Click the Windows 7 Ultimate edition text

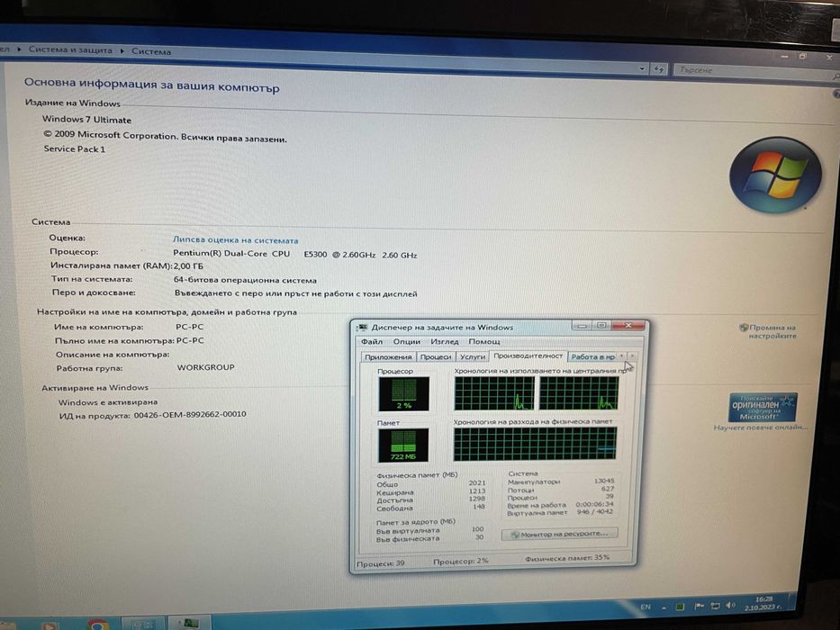(86, 120)
